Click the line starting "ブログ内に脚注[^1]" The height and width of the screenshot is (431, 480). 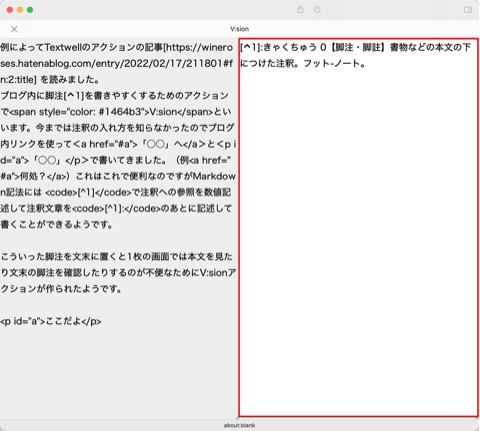(x=114, y=96)
